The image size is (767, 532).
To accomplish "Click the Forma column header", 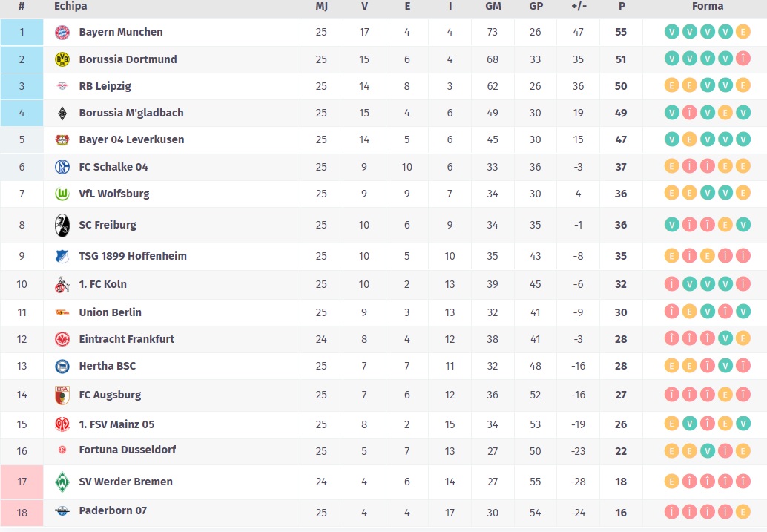I will tap(707, 6).
